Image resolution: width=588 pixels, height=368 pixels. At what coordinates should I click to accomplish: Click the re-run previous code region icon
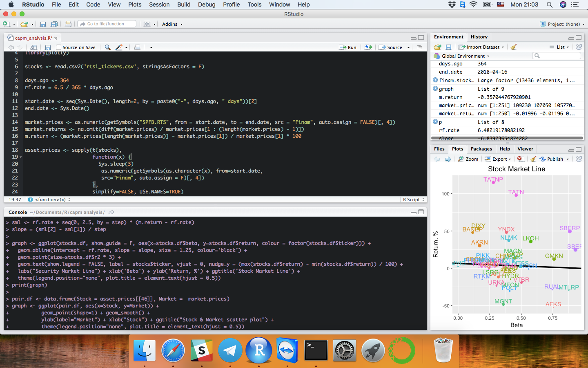coord(368,47)
